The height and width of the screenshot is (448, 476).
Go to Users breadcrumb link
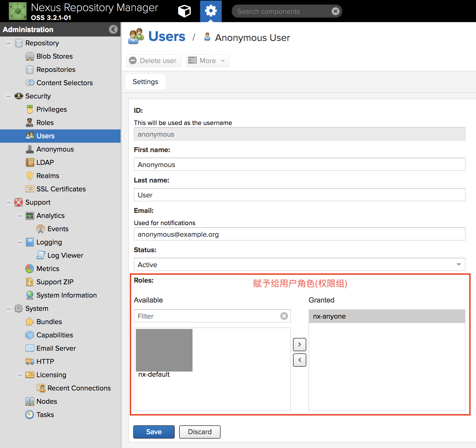coord(167,36)
